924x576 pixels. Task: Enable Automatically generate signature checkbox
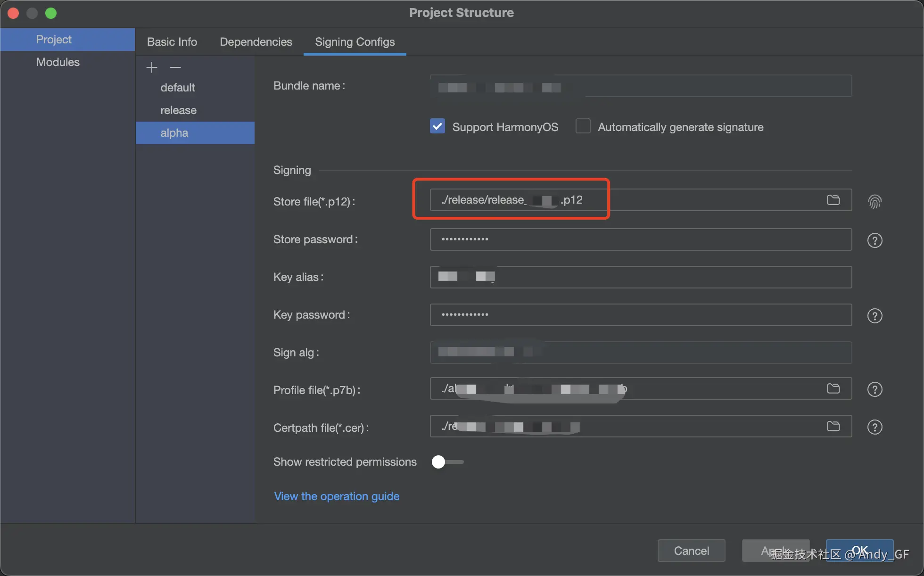583,126
